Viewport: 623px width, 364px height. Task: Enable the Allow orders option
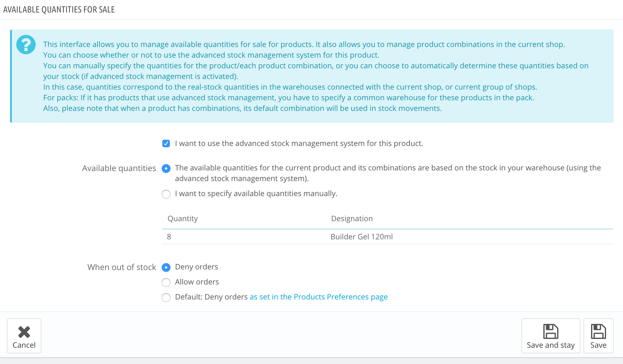[166, 283]
